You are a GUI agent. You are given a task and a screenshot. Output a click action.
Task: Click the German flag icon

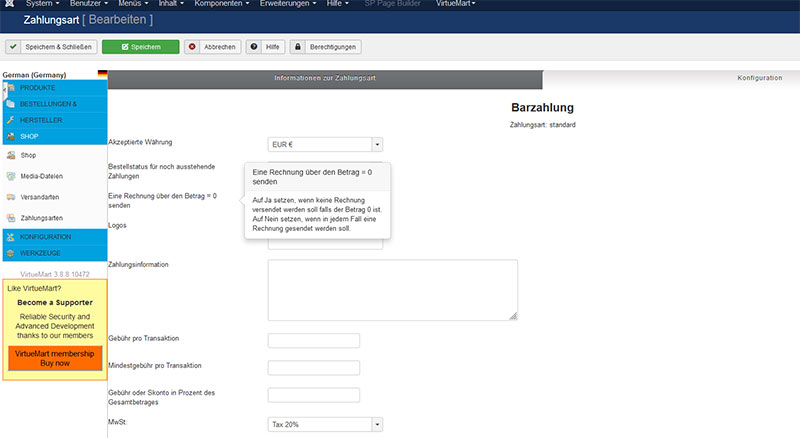click(102, 75)
